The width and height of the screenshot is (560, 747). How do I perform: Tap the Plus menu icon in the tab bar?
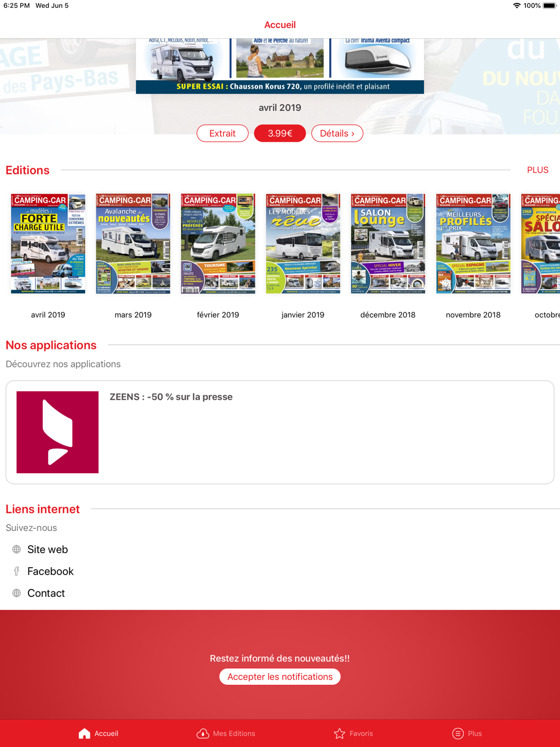tap(458, 734)
